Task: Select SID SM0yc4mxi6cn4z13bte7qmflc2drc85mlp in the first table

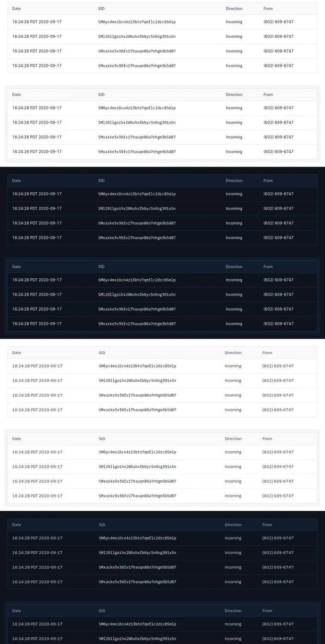Action: pos(137,22)
